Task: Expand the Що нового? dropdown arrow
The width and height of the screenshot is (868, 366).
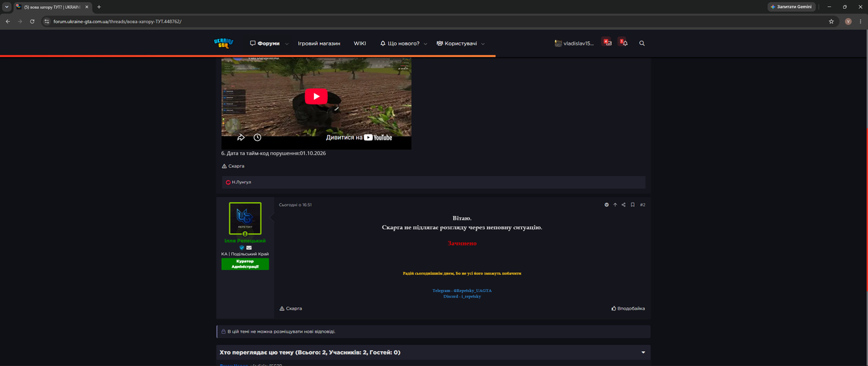Action: pos(426,43)
